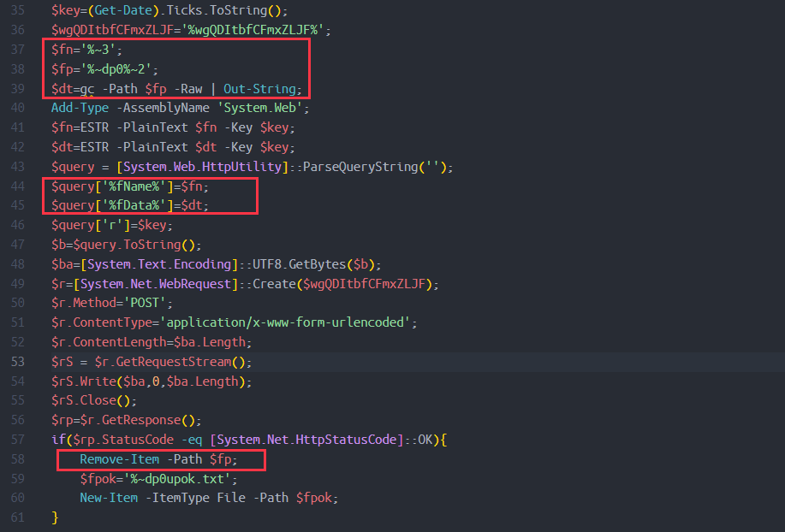The image size is (785, 532).
Task: Click line number 61 in the gutter
Action: pos(17,517)
